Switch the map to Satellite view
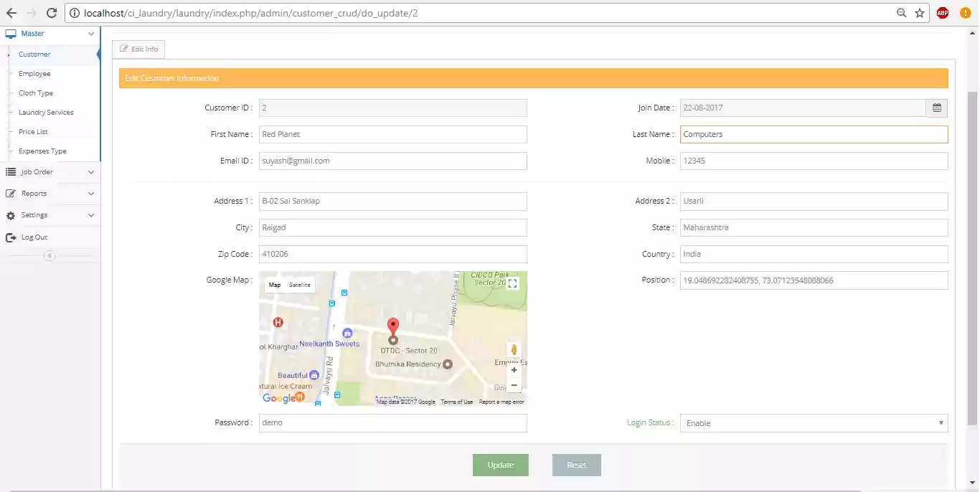Screen dimensions: 980x492 [x=299, y=285]
